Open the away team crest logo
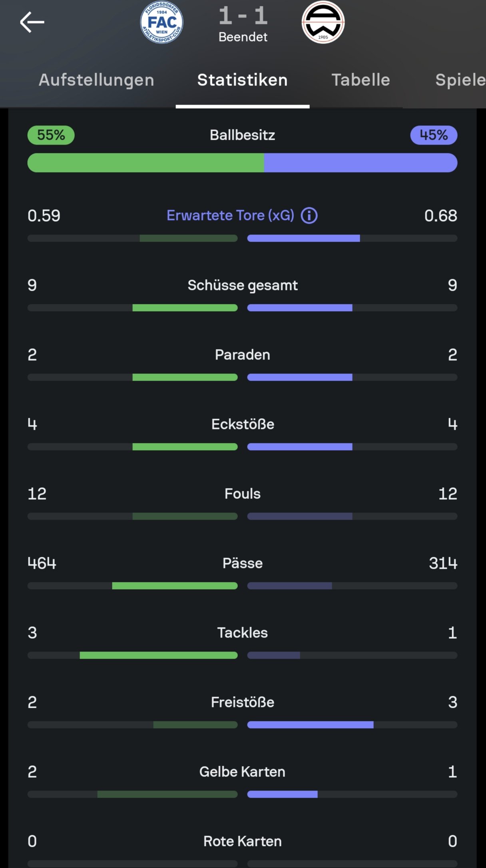The width and height of the screenshot is (486, 868). [x=323, y=22]
